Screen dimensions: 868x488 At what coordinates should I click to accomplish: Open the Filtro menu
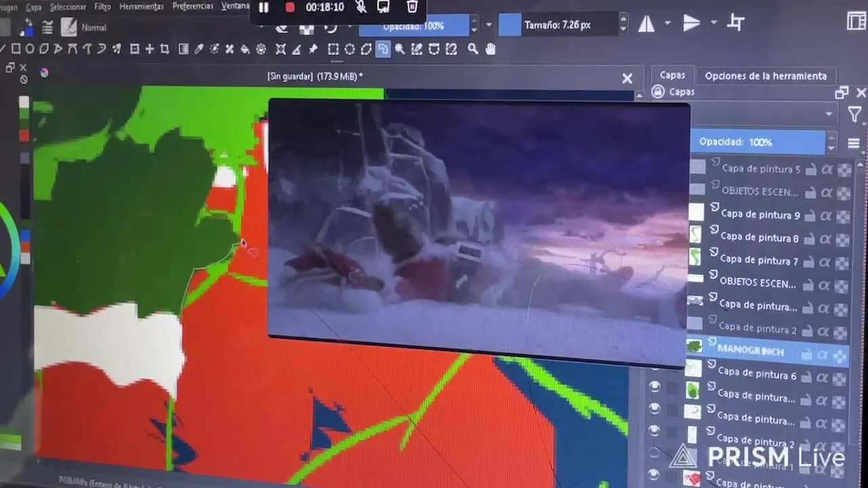[x=102, y=7]
